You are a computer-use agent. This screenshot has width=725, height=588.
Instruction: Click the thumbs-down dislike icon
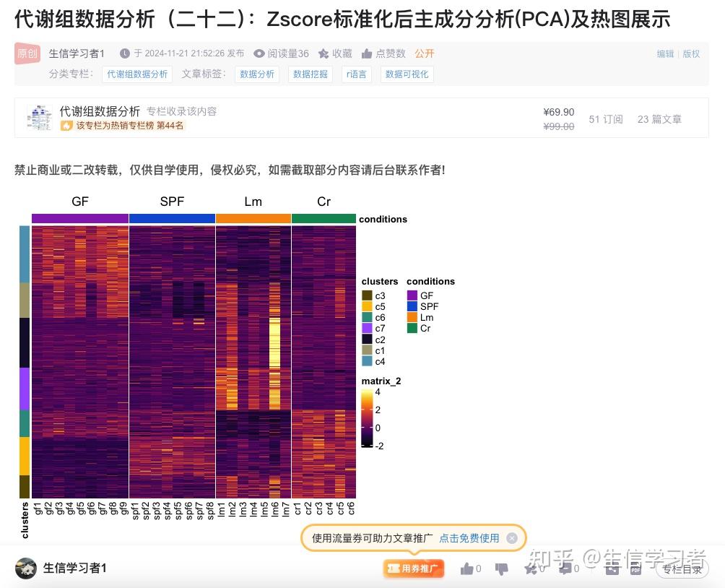[502, 568]
